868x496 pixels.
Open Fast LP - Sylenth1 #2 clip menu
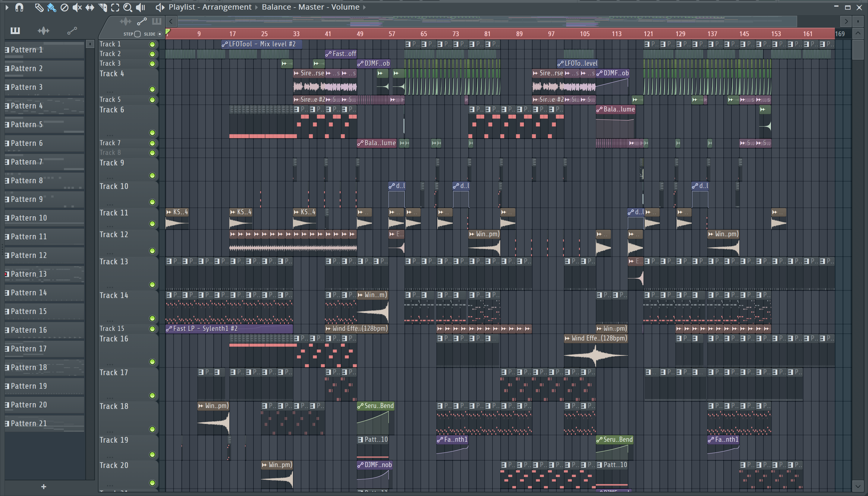pyautogui.click(x=168, y=329)
